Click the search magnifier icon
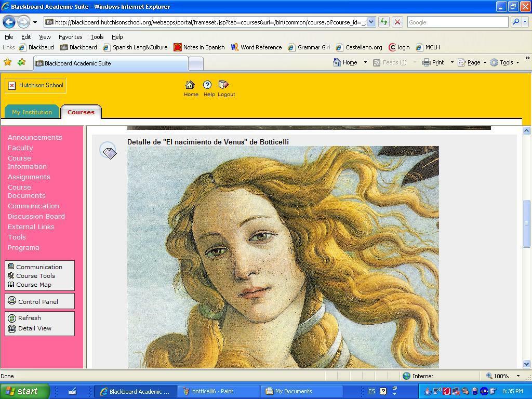 click(x=516, y=22)
